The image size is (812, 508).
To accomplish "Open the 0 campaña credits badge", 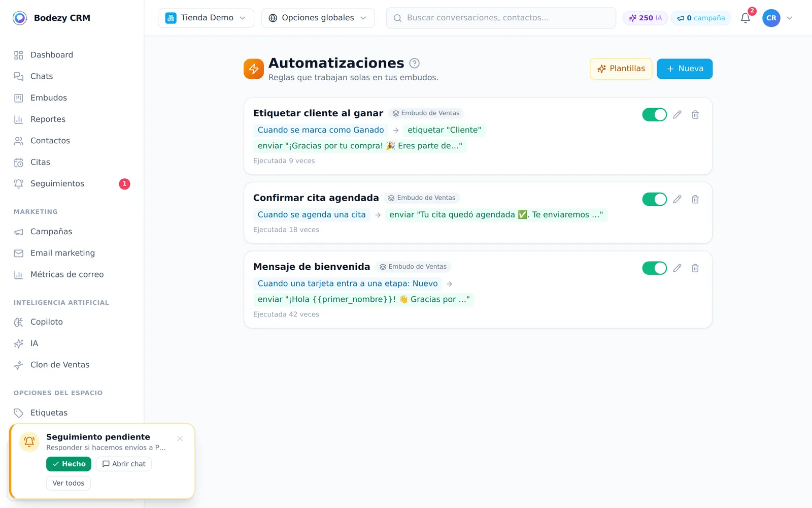I will [701, 18].
